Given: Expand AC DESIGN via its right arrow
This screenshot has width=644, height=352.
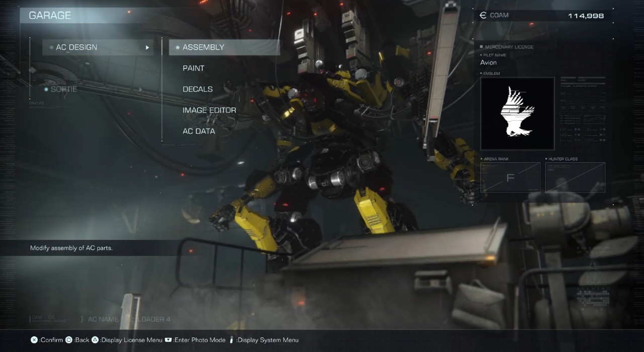Looking at the screenshot, I should coord(147,47).
